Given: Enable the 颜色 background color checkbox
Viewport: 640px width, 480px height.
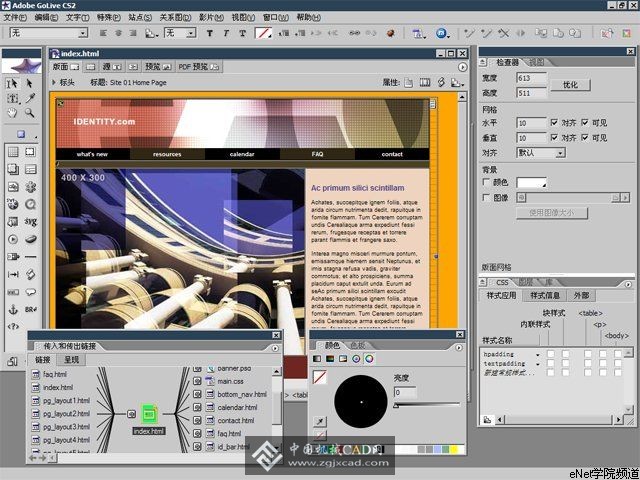Looking at the screenshot, I should (486, 182).
